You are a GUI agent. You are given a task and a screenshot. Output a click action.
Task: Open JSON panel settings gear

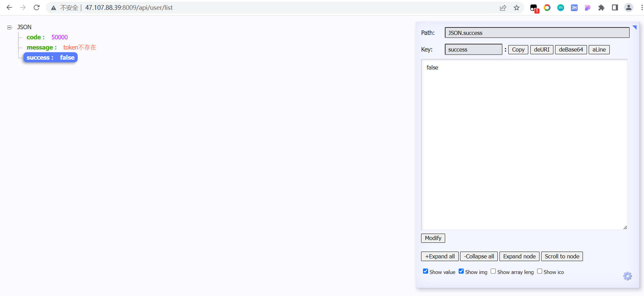tap(627, 276)
